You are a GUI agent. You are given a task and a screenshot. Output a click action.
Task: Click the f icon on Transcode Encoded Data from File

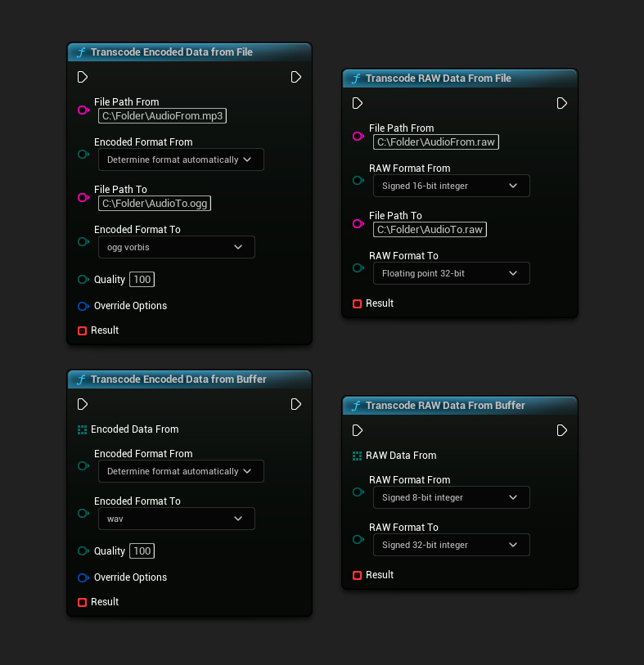pos(81,52)
